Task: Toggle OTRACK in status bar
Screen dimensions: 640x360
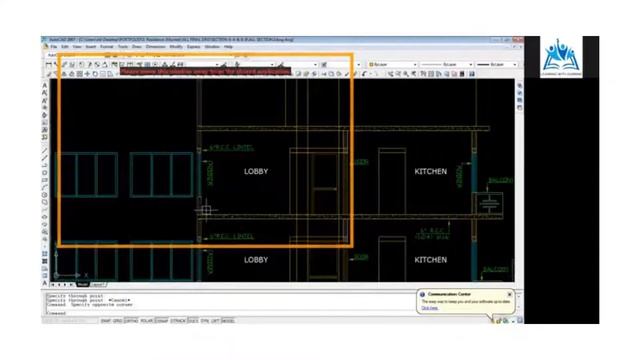Action: (178, 321)
